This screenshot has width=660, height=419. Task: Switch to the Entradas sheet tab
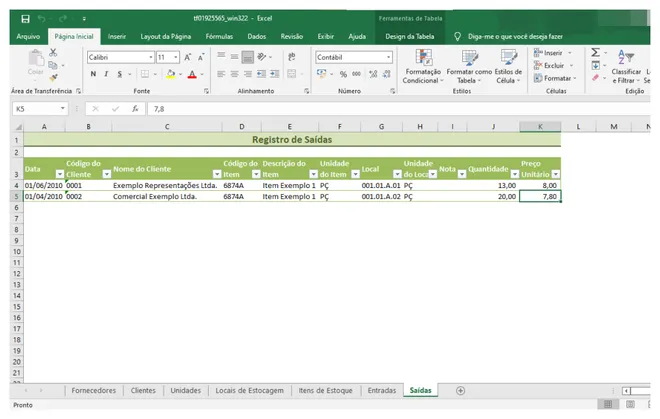pos(382,390)
